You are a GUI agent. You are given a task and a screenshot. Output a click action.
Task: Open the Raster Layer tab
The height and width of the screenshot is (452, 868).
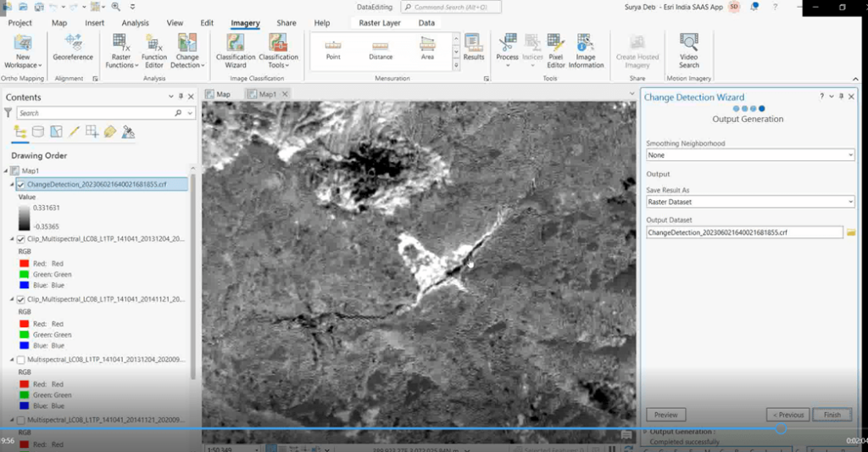coord(380,23)
